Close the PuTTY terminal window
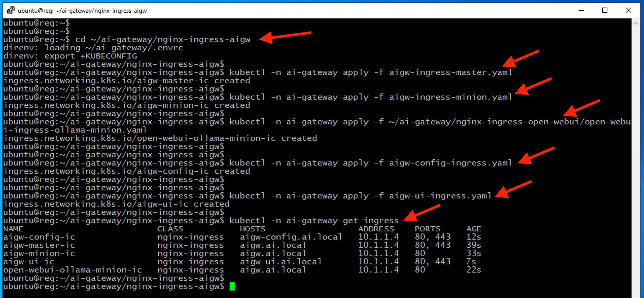The width and height of the screenshot is (644, 298). [x=628, y=10]
